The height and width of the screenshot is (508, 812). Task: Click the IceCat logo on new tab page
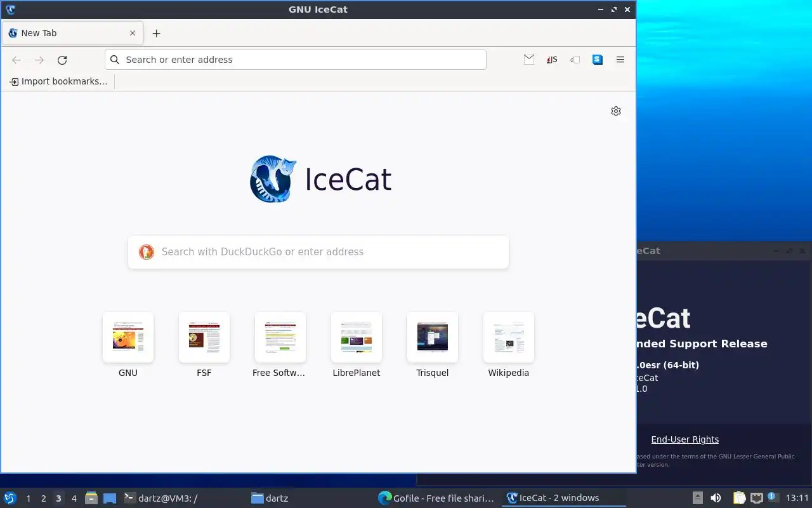pos(273,179)
